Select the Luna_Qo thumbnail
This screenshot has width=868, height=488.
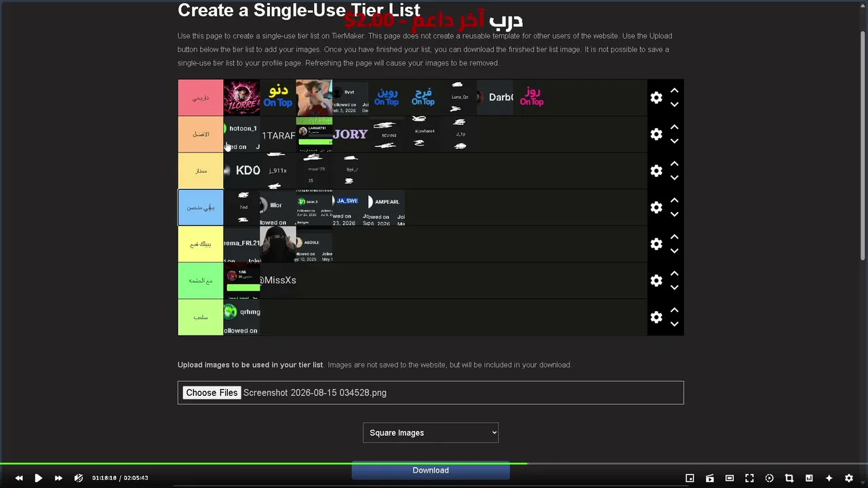459,98
